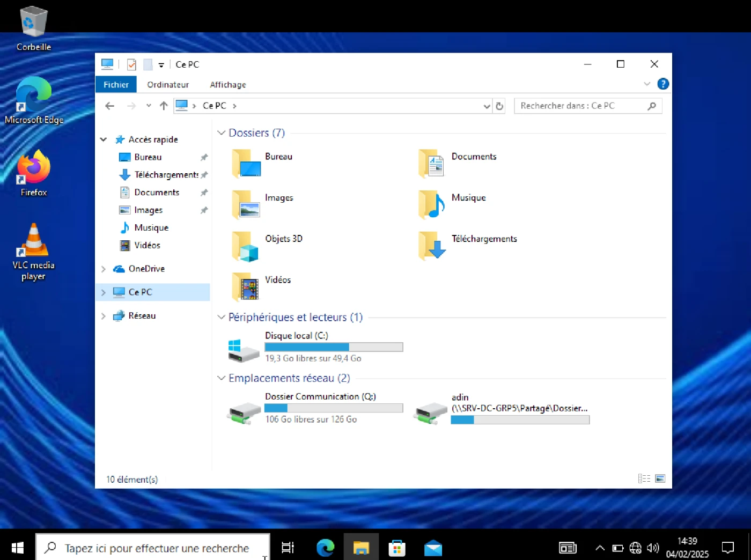
Task: Open the Objets 3D folder
Action: [x=267, y=246]
